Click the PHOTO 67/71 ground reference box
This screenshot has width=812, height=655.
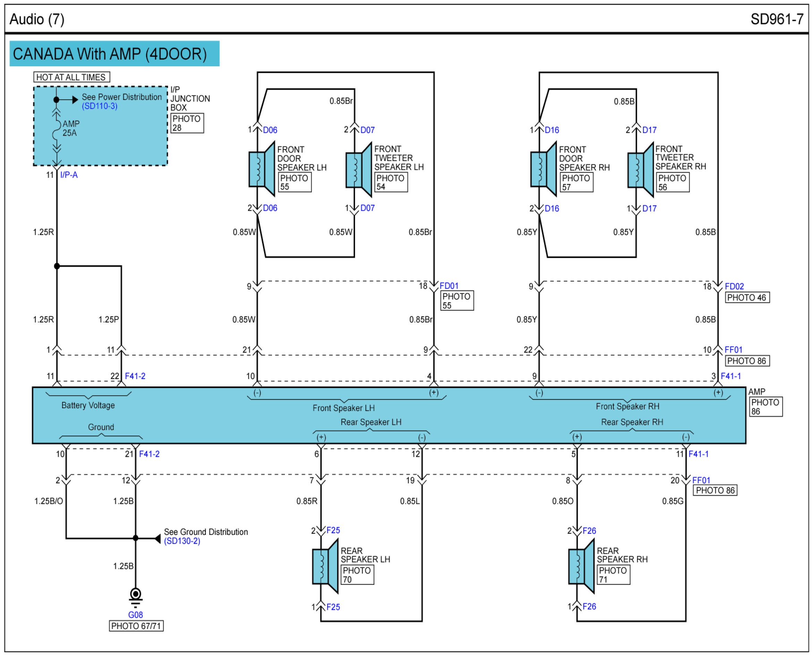coord(136,626)
